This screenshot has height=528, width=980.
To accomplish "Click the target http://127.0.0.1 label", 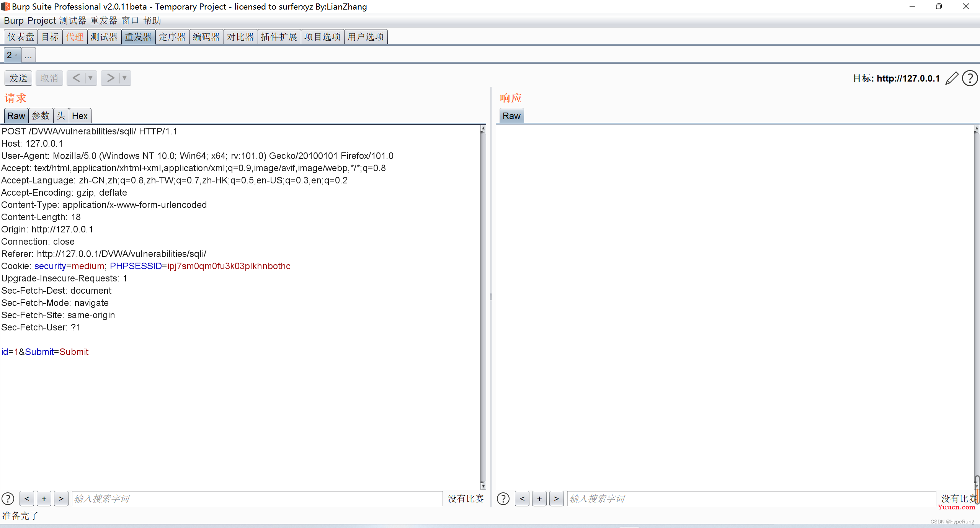I will tap(896, 78).
